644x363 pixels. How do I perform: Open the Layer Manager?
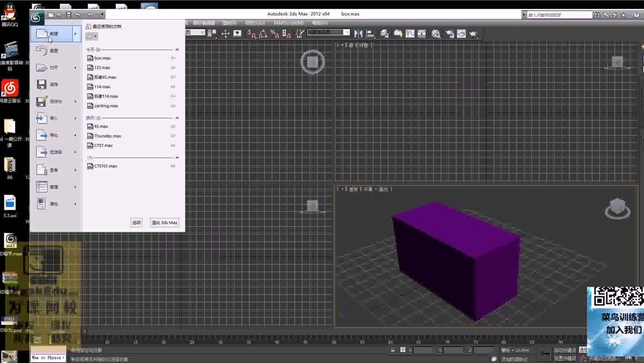(x=383, y=34)
